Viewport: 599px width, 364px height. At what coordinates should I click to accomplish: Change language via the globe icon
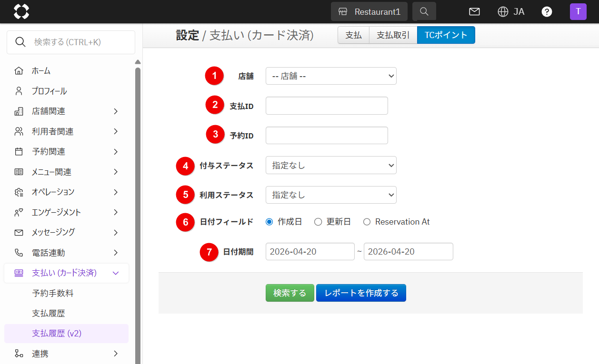point(503,11)
